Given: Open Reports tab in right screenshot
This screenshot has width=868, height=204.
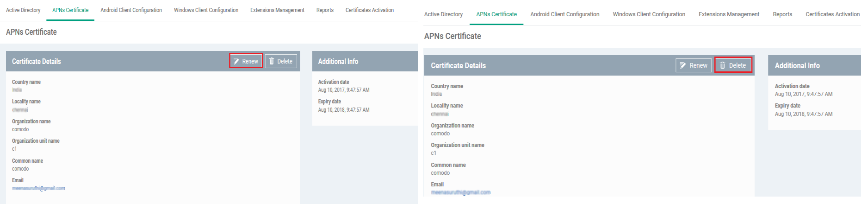Looking at the screenshot, I should coord(782,14).
